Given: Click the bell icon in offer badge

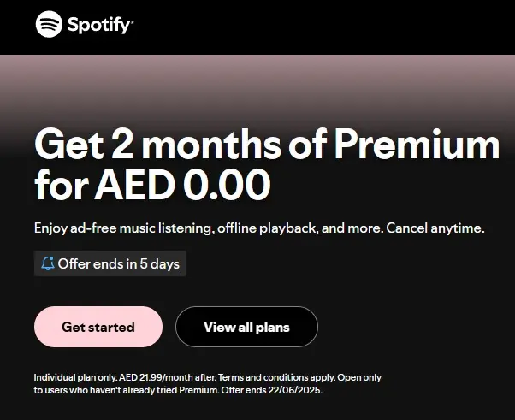Looking at the screenshot, I should point(48,263).
